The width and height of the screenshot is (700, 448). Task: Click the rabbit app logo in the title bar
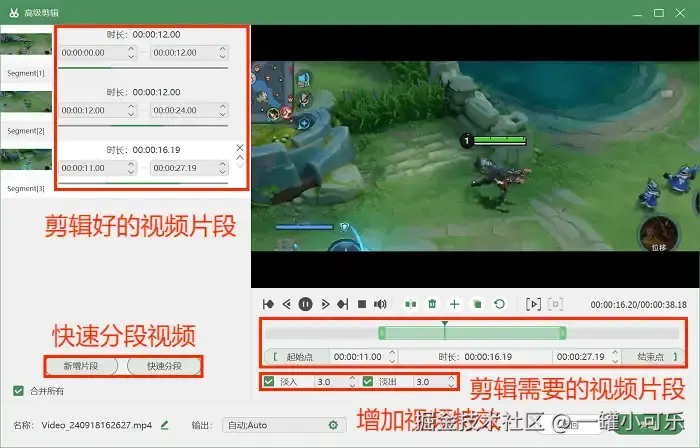[x=14, y=12]
